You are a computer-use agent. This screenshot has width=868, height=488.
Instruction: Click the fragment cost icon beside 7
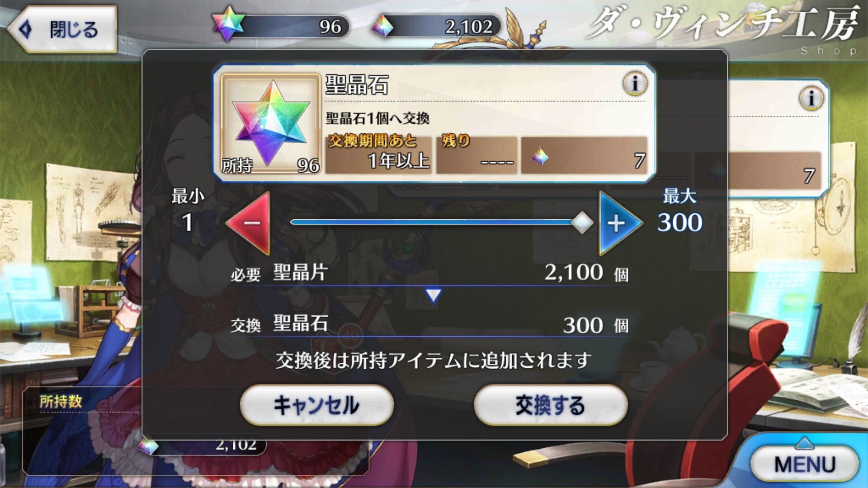pos(540,157)
